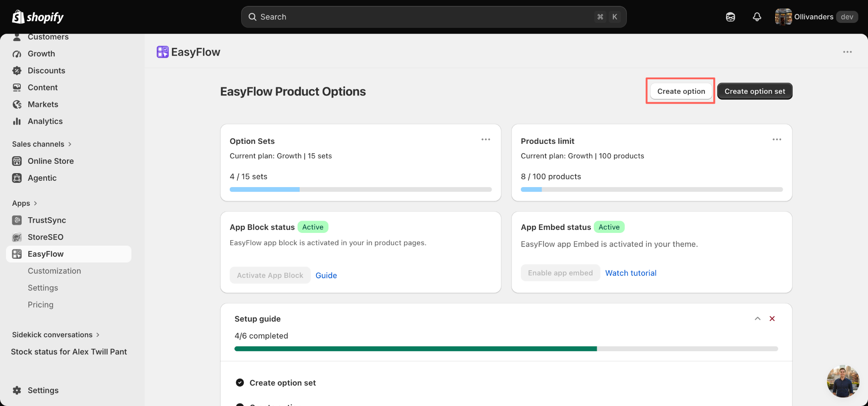Click the Content sidebar icon
868x406 pixels.
tap(17, 87)
